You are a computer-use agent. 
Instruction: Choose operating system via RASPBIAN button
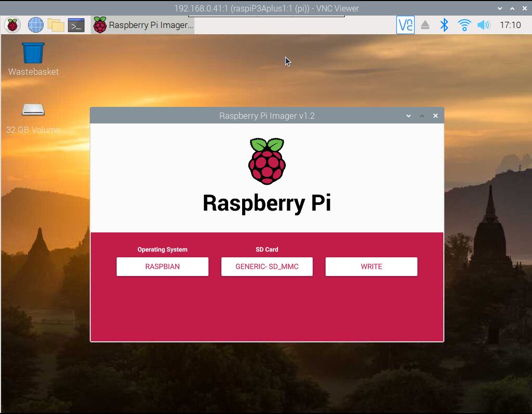click(162, 266)
